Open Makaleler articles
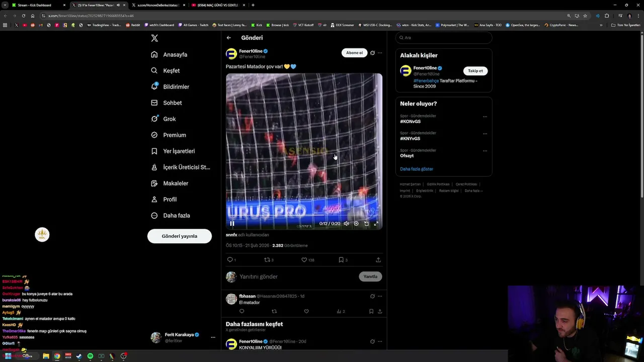 click(170, 183)
